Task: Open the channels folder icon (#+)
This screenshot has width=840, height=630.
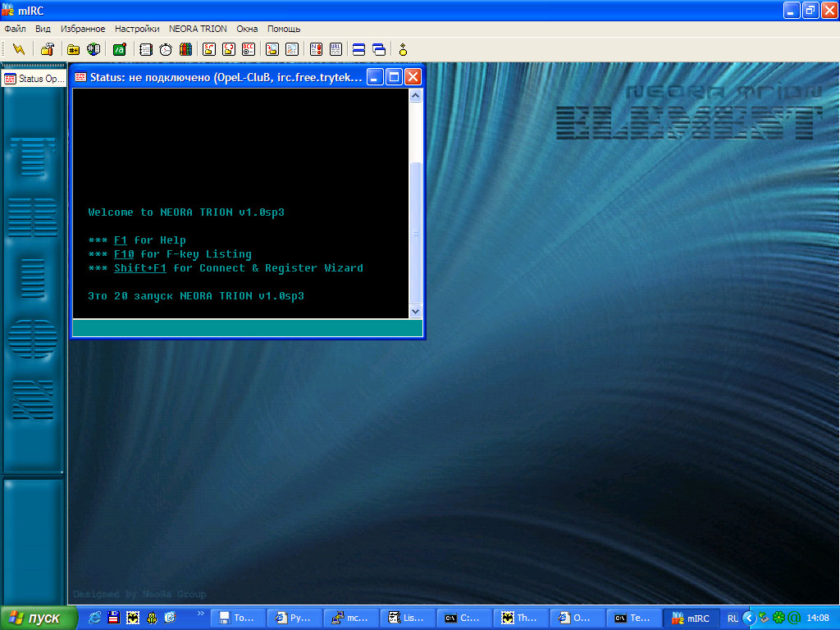Action: pyautogui.click(x=73, y=50)
